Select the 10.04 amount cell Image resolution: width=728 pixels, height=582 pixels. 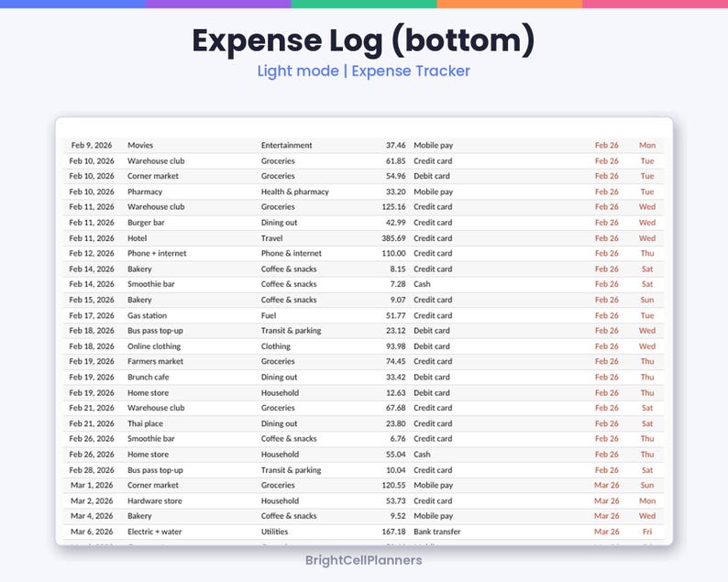(395, 469)
